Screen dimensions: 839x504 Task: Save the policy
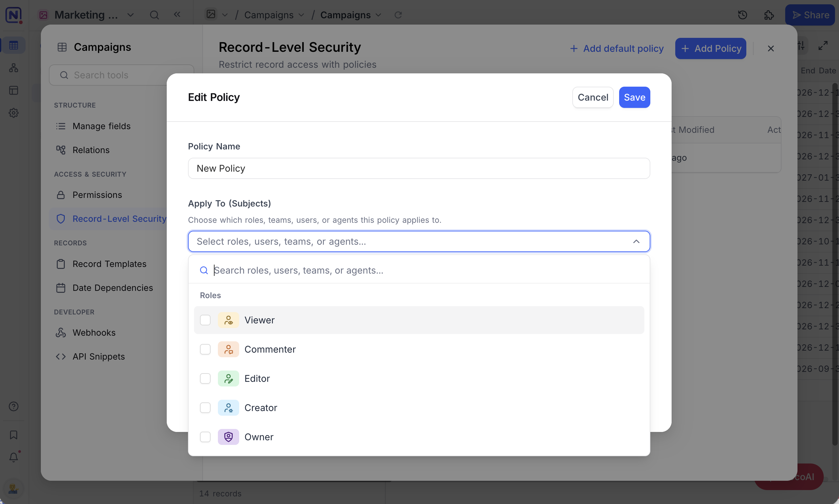click(x=634, y=97)
